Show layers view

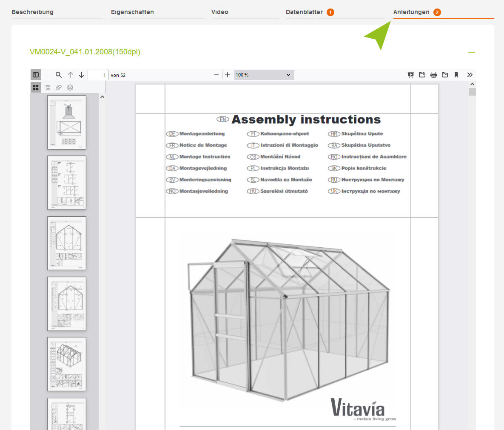pos(70,88)
